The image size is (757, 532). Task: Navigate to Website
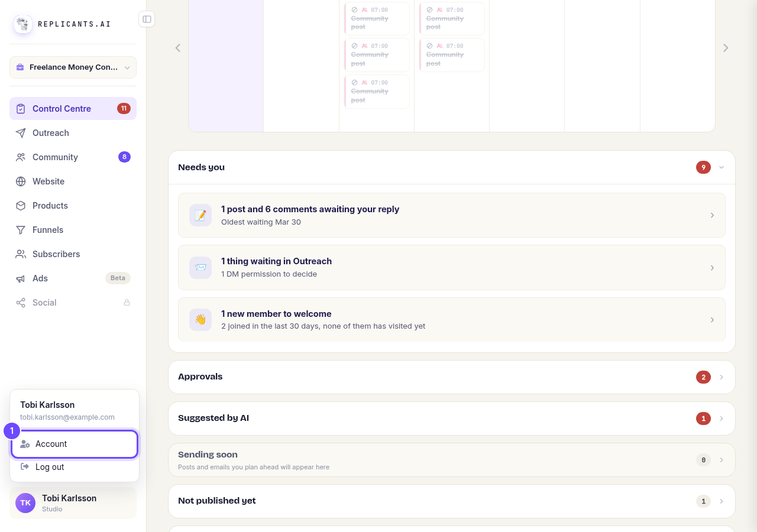pos(73,181)
